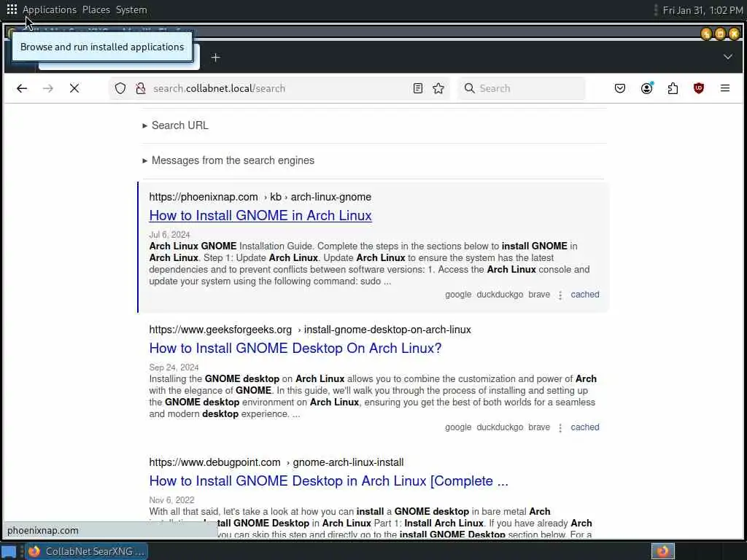Open more options for phoenixnap result

(x=560, y=295)
